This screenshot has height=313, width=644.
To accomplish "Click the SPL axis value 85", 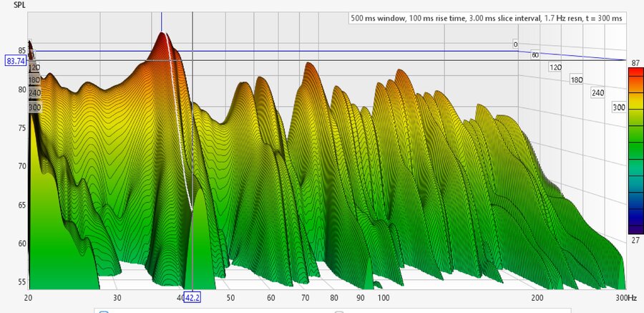I will (21, 51).
